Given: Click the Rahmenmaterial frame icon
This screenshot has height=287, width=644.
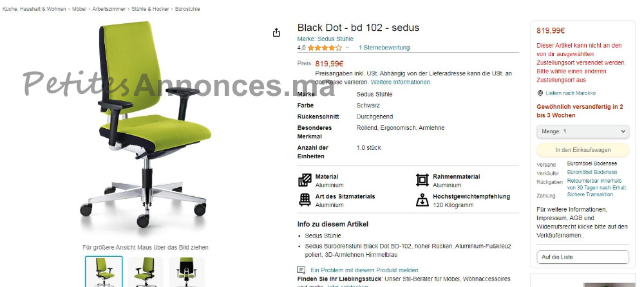Looking at the screenshot, I should (422, 180).
